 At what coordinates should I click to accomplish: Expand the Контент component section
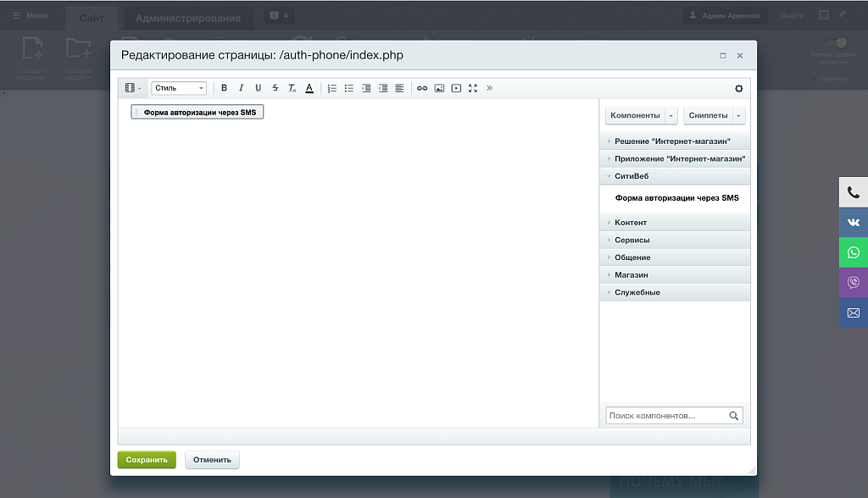point(631,223)
